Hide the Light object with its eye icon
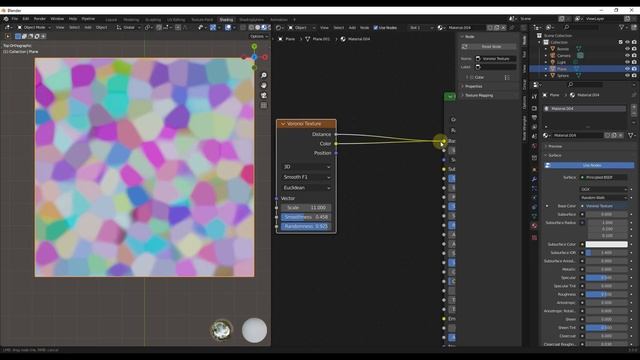This screenshot has height=360, width=640. 627,62
